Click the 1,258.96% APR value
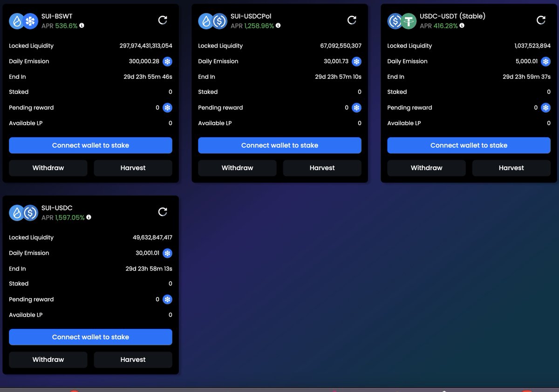 click(259, 26)
